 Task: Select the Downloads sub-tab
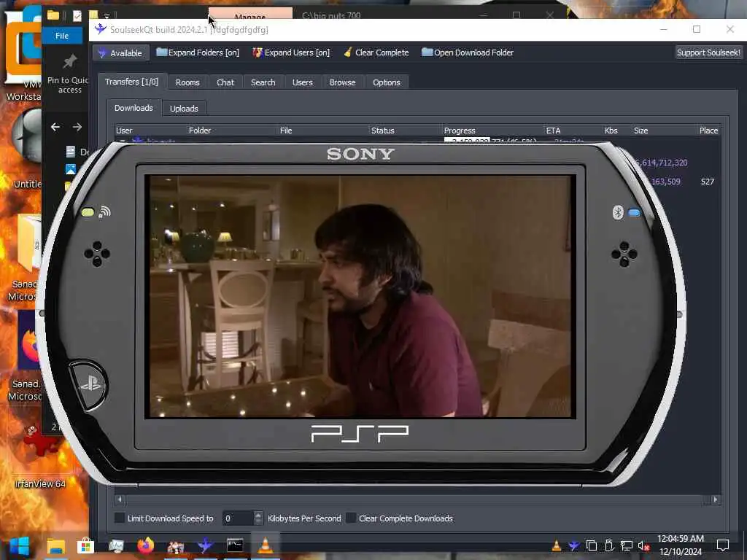pyautogui.click(x=134, y=108)
